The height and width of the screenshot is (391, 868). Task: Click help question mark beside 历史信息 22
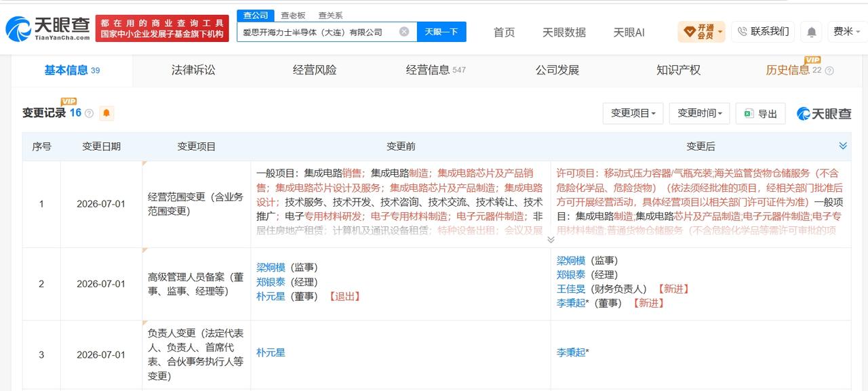(829, 70)
